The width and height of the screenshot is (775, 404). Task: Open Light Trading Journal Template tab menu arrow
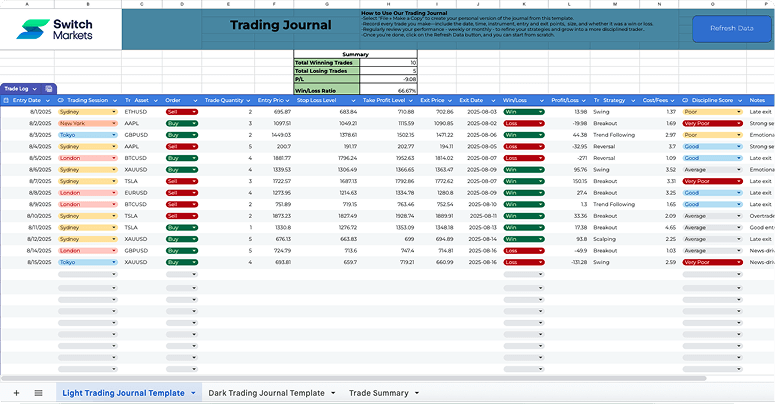pos(193,393)
